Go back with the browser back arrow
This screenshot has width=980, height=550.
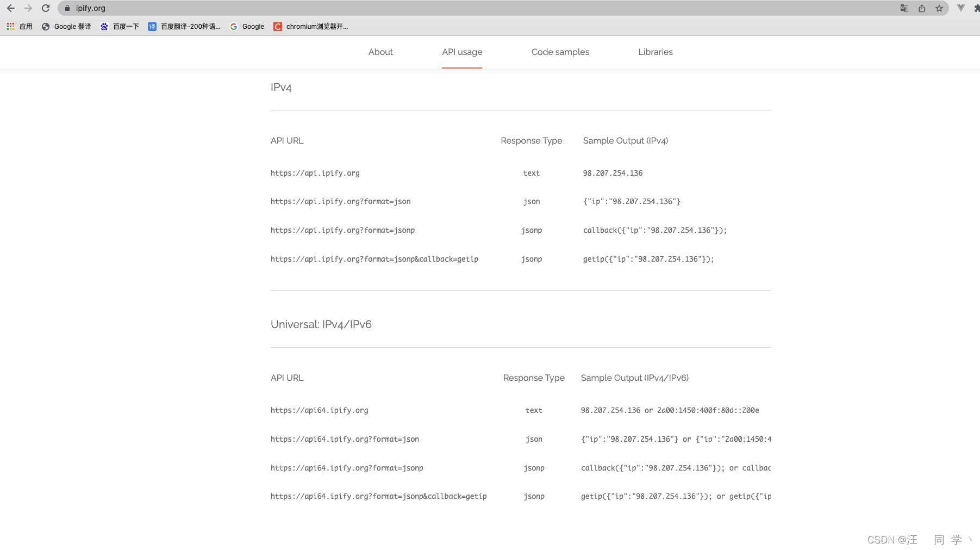pos(11,8)
